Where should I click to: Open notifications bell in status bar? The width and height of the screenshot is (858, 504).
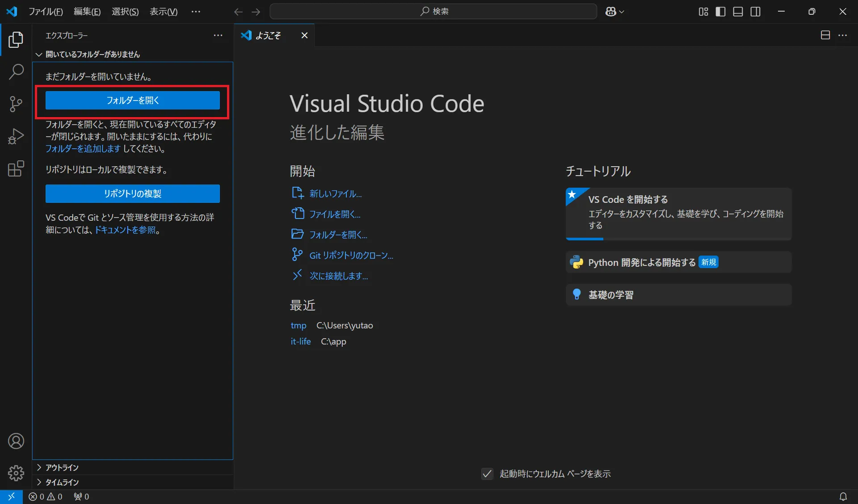[x=843, y=496]
